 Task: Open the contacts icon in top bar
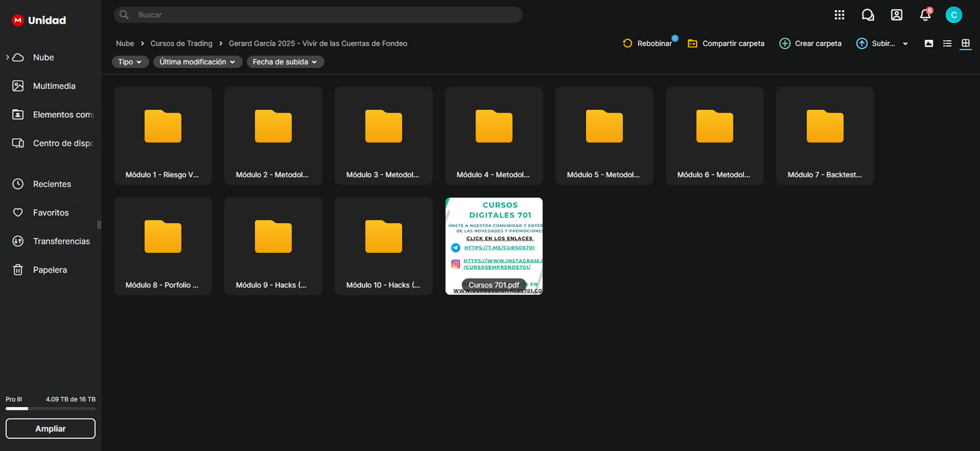click(897, 15)
